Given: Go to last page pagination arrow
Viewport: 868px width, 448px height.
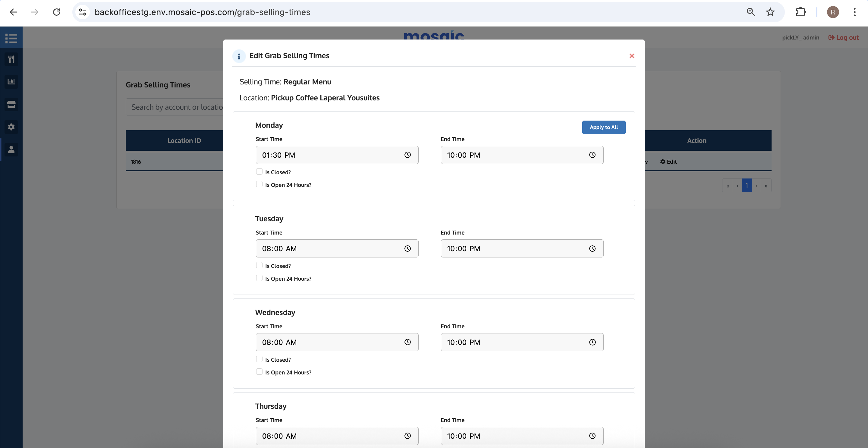Looking at the screenshot, I should pyautogui.click(x=766, y=186).
